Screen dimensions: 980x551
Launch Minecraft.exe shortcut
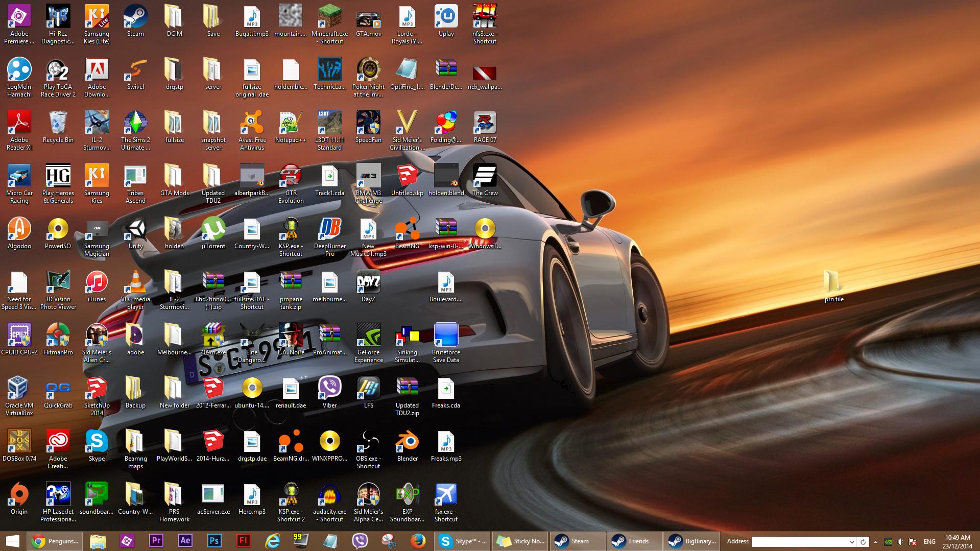[x=329, y=23]
